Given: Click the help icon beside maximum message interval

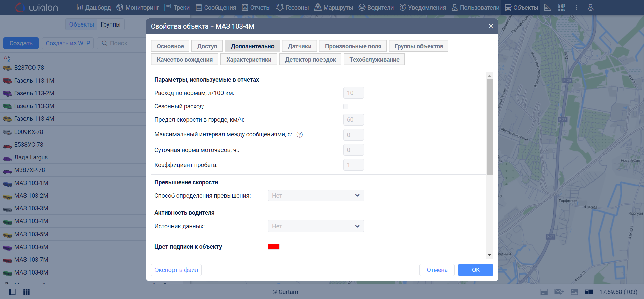Looking at the screenshot, I should pos(300,135).
